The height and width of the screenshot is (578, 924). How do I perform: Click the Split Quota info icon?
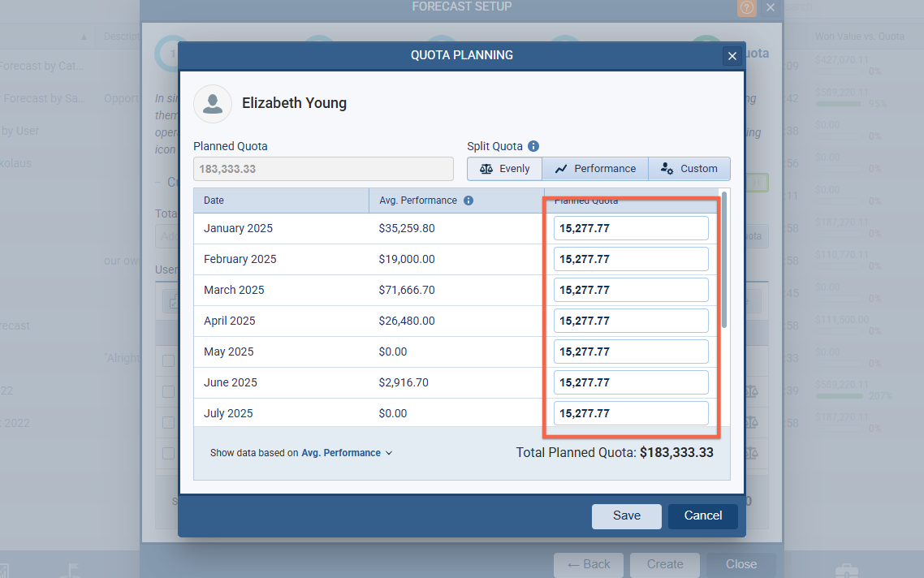pyautogui.click(x=533, y=146)
